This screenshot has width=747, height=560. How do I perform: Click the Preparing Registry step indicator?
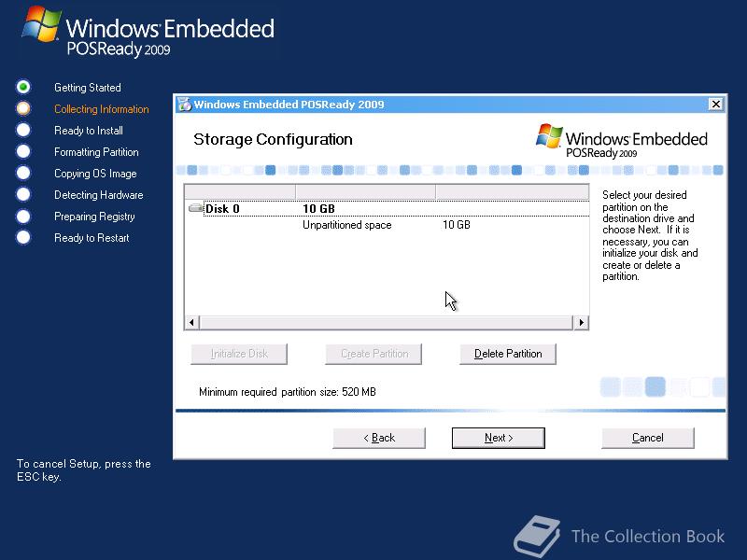coord(22,216)
